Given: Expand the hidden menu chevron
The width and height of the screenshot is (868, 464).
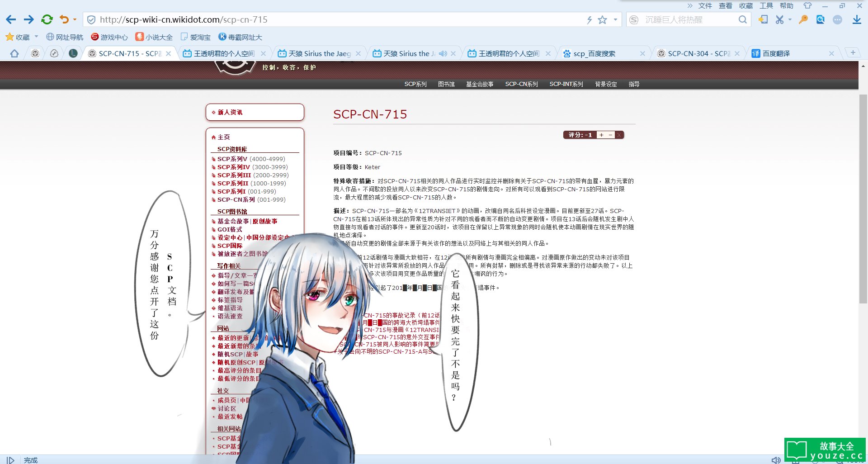Looking at the screenshot, I should coord(690,5).
